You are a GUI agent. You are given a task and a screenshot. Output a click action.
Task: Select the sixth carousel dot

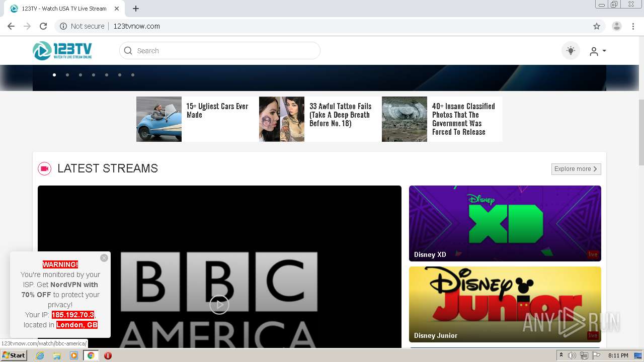(120, 75)
